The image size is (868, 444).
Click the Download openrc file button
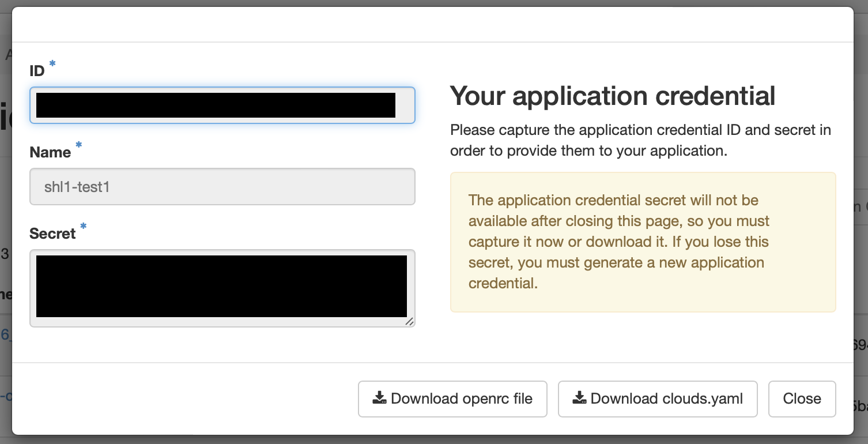click(452, 398)
